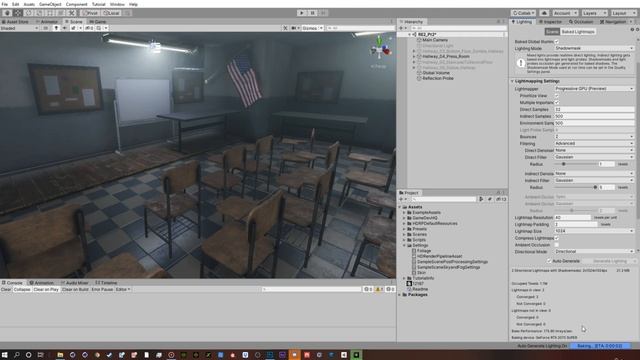Toggle Local handle rotation button
Screen dimensions: 640x360
[x=111, y=13]
